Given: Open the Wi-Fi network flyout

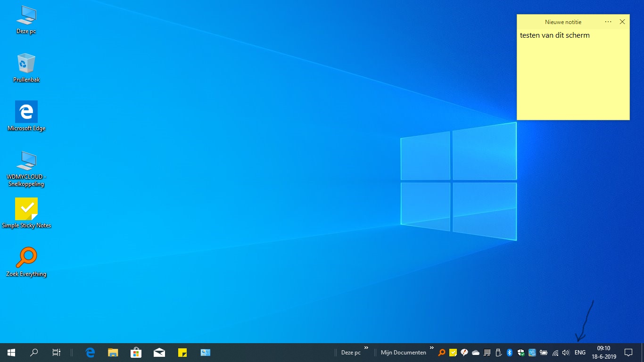Looking at the screenshot, I should coord(555,353).
